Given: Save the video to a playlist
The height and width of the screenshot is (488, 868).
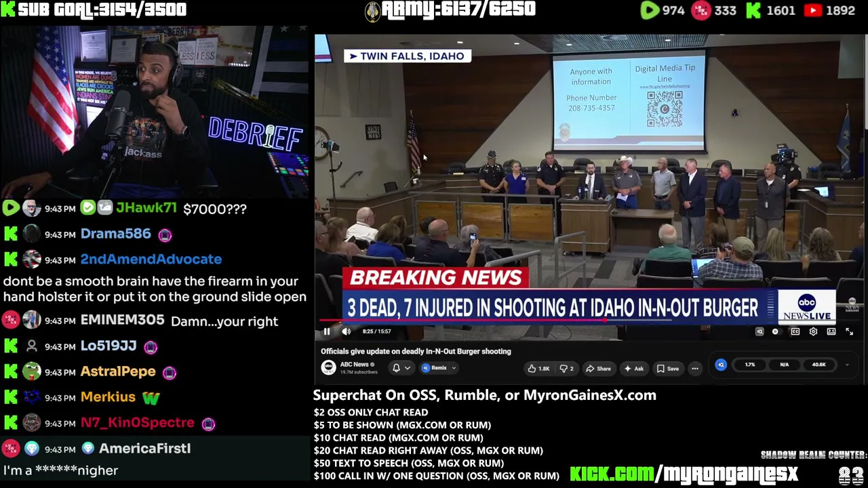Looking at the screenshot, I should point(667,368).
